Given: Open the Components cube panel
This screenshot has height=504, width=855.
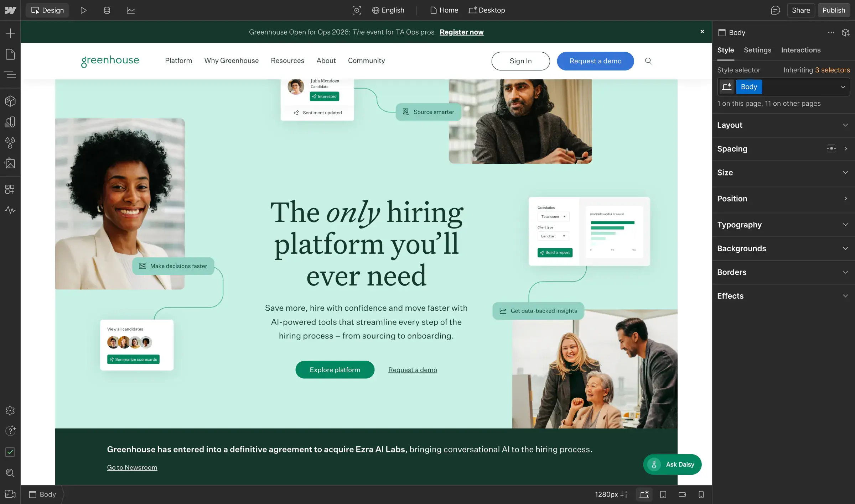Looking at the screenshot, I should 10,101.
